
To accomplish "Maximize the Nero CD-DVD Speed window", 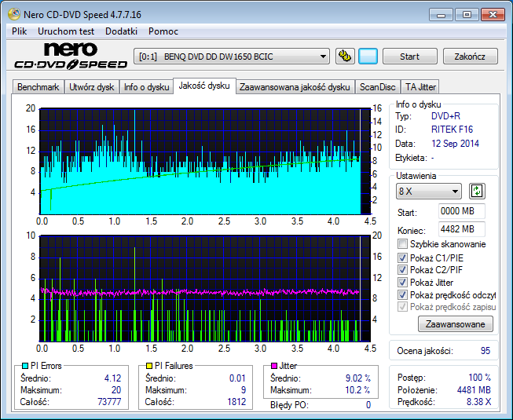I will click(x=467, y=15).
